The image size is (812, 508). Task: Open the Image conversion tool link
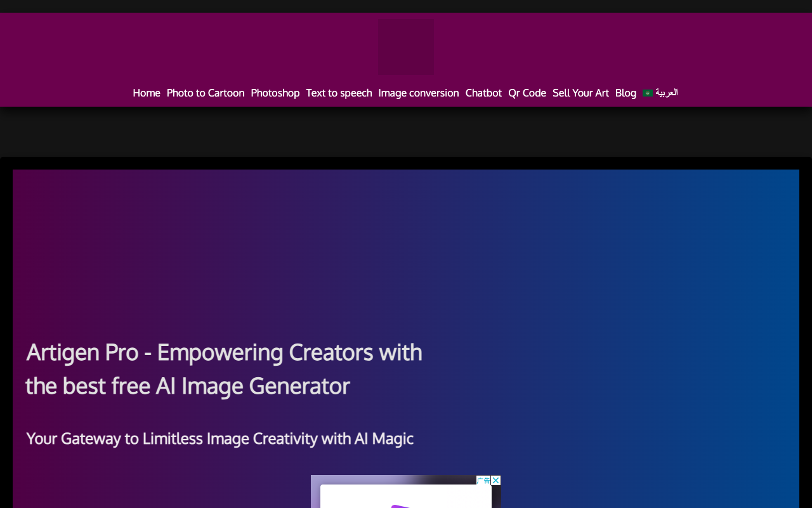419,93
